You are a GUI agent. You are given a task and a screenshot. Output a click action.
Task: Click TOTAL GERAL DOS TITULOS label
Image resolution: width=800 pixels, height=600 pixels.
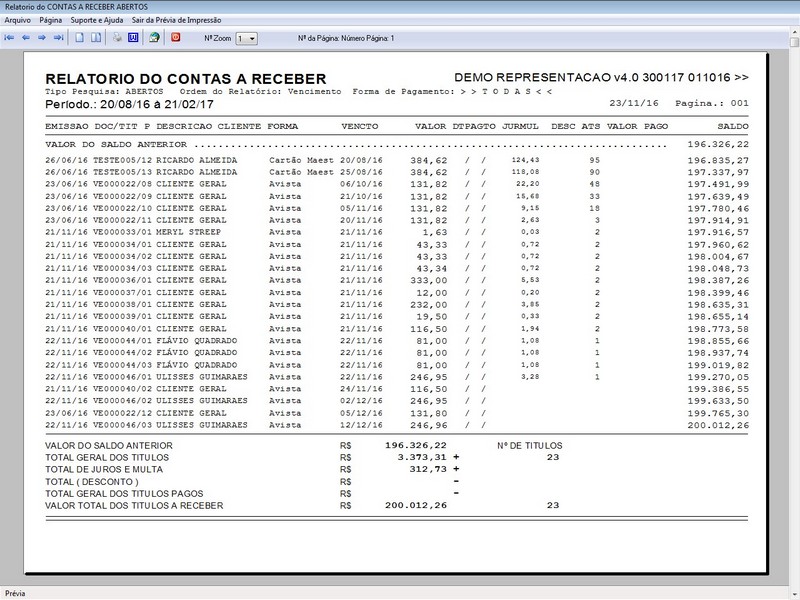[107, 458]
